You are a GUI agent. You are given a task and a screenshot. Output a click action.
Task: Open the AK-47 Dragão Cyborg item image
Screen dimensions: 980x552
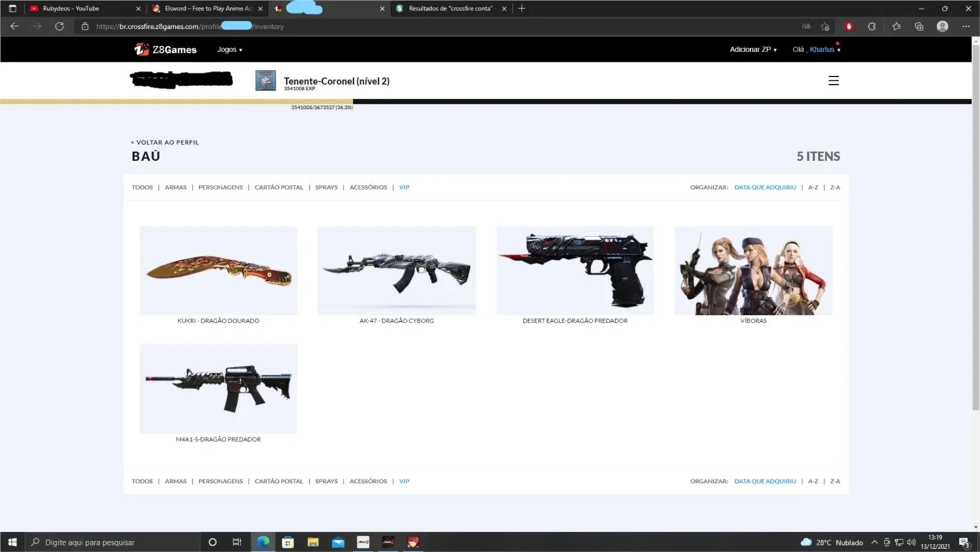(x=397, y=270)
